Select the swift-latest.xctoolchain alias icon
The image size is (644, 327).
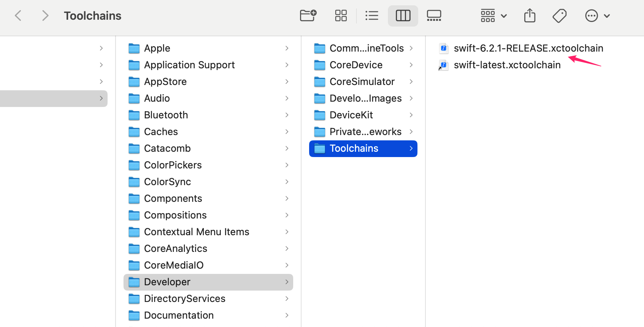(x=444, y=65)
